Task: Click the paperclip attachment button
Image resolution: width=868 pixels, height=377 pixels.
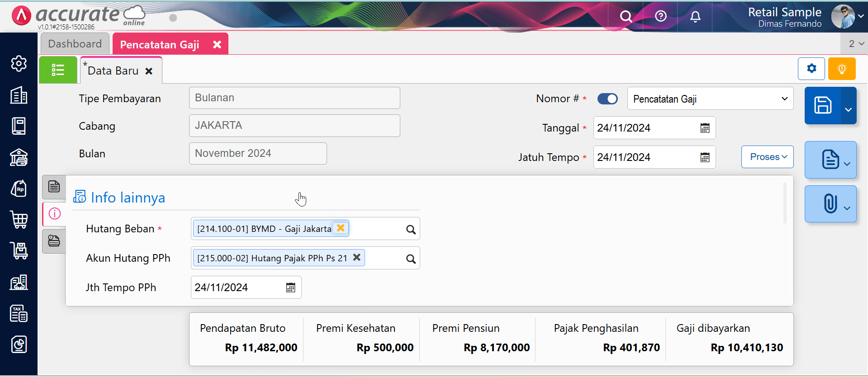Action: click(830, 203)
